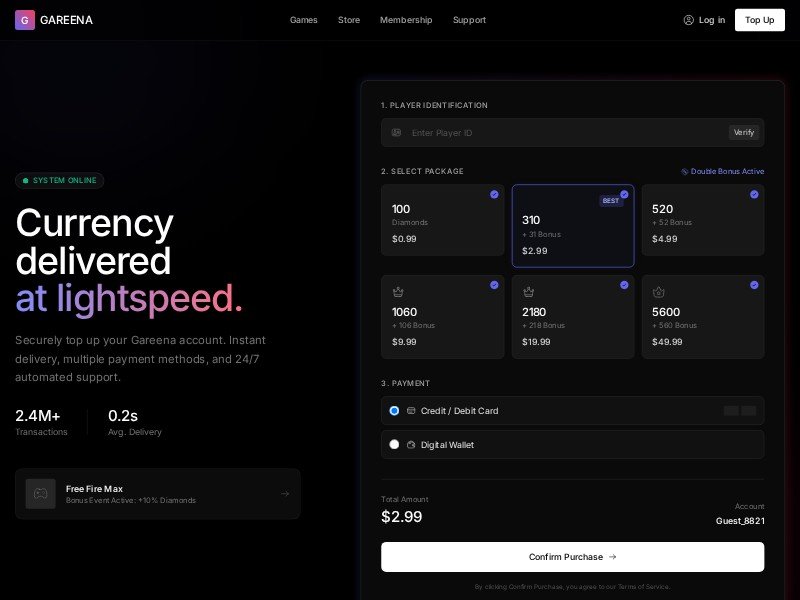Go to the Support page in navigation
This screenshot has height=600, width=800.
point(469,20)
